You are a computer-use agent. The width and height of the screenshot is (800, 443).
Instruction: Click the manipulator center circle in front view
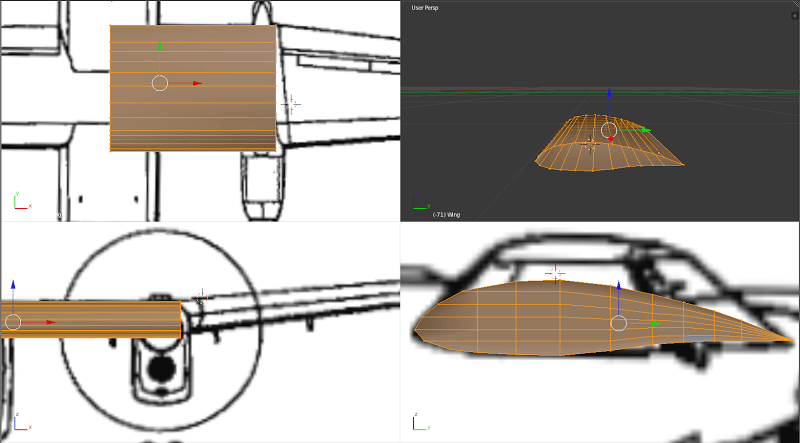[x=13, y=322]
